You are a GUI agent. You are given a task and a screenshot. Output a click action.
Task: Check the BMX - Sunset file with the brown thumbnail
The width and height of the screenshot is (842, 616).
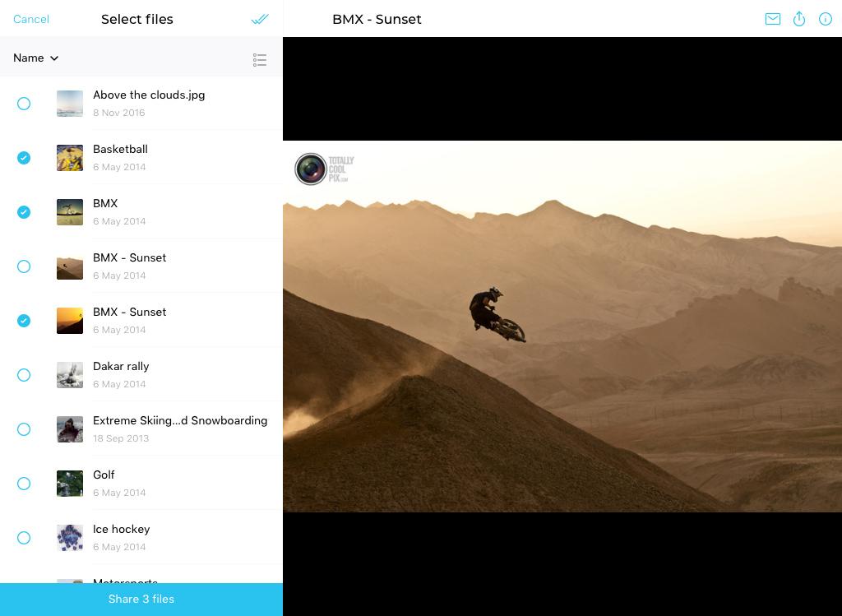click(x=24, y=266)
